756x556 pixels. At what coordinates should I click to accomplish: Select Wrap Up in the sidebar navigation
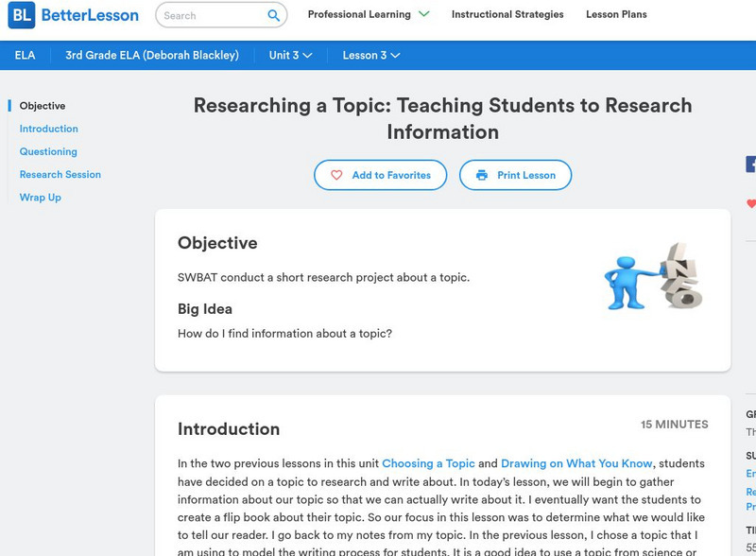coord(41,197)
